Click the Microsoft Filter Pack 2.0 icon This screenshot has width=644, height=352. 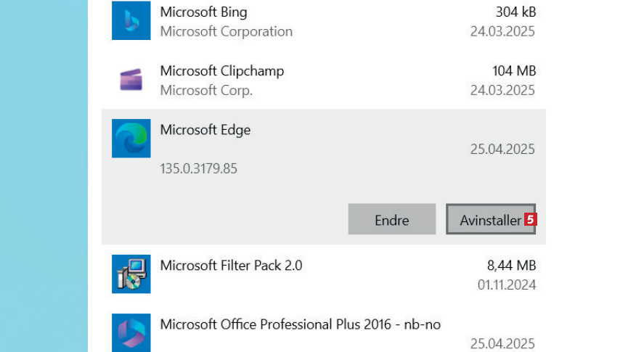click(x=131, y=274)
